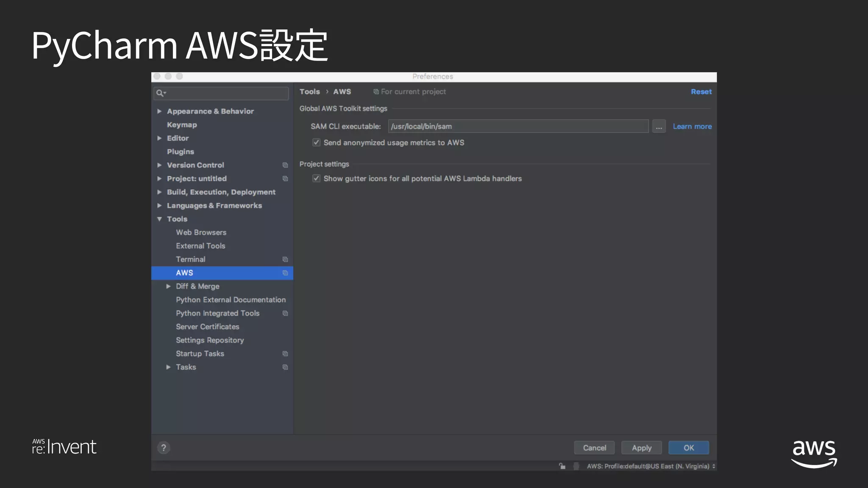Toggle Send anonymized usage metrics checkbox
Viewport: 868px width, 488px height.
pos(316,143)
